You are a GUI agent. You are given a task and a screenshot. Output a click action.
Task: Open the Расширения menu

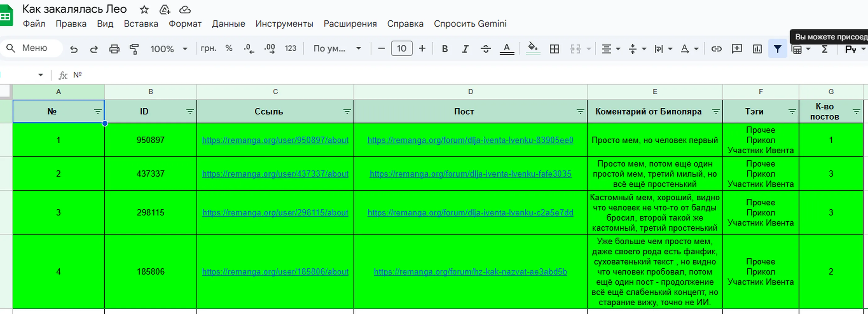pos(350,24)
